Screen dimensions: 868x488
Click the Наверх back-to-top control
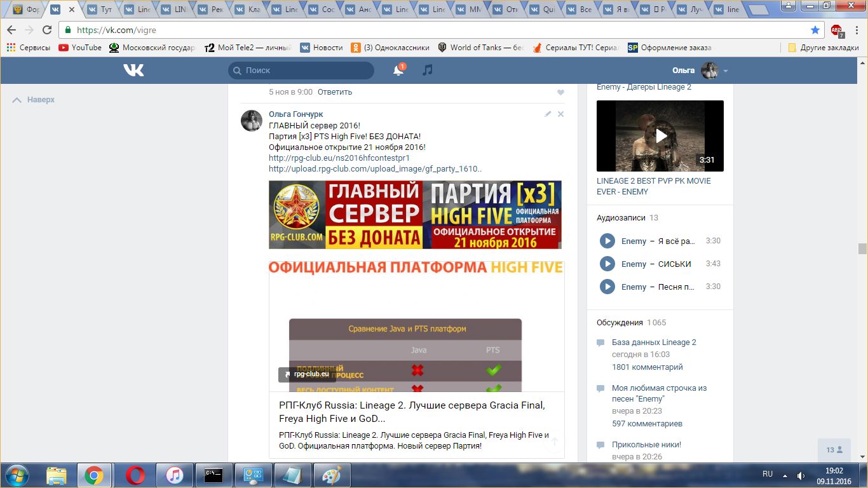pyautogui.click(x=34, y=100)
